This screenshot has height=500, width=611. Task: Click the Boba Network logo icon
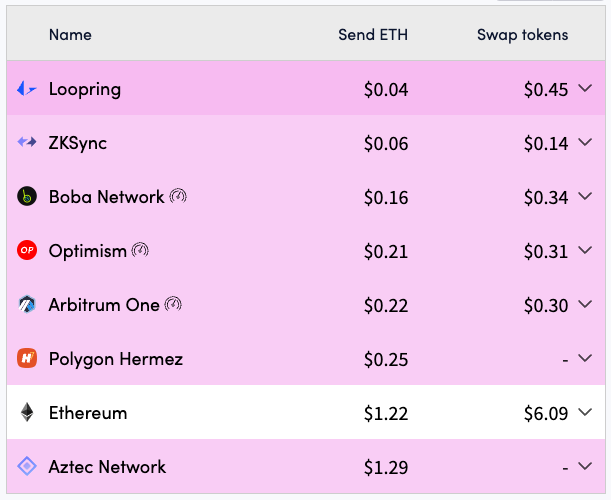[27, 197]
